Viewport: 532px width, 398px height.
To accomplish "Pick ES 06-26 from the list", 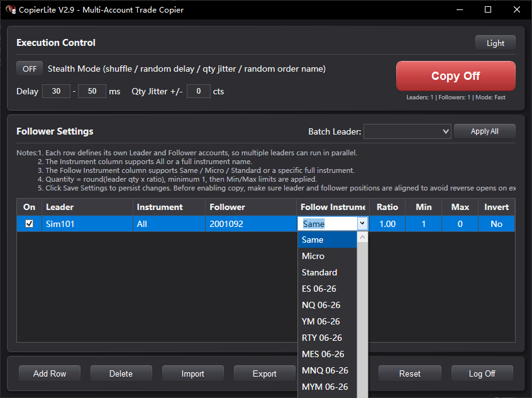I will [x=319, y=289].
